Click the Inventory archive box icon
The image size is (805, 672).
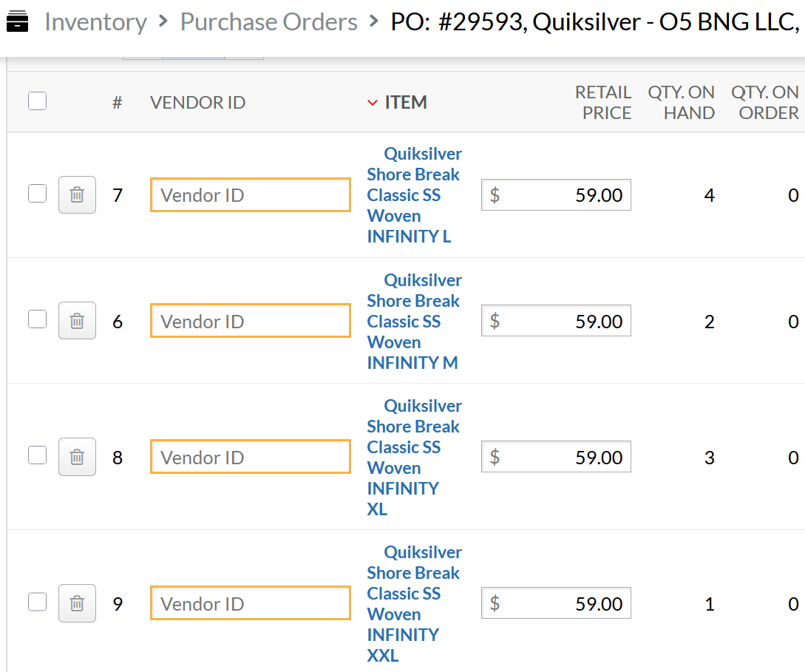(x=17, y=21)
